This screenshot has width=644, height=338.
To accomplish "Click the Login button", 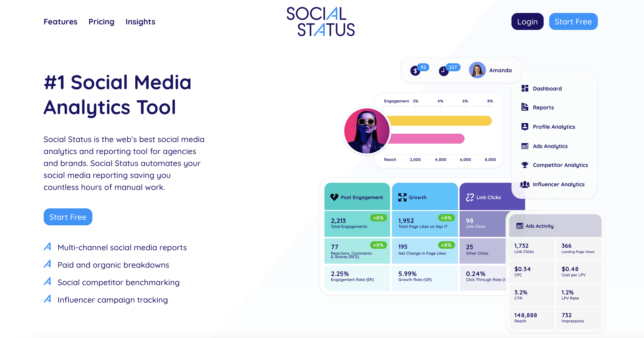I will [x=527, y=21].
